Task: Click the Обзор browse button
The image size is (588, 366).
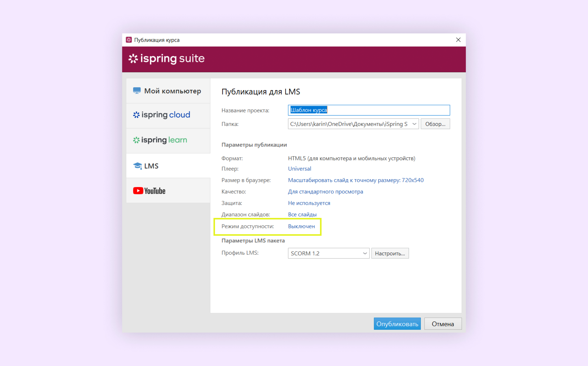Action: [x=435, y=124]
